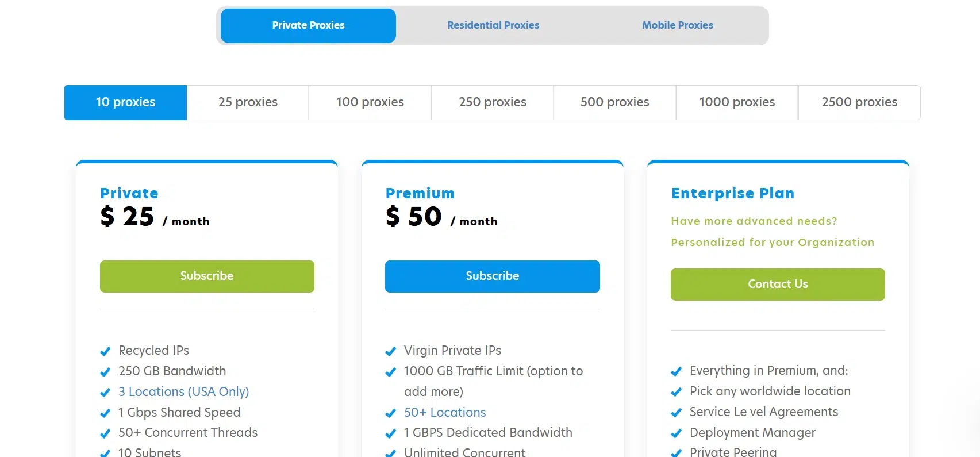Open the 3 Locations (USA Only) link
980x457 pixels.
click(x=183, y=392)
